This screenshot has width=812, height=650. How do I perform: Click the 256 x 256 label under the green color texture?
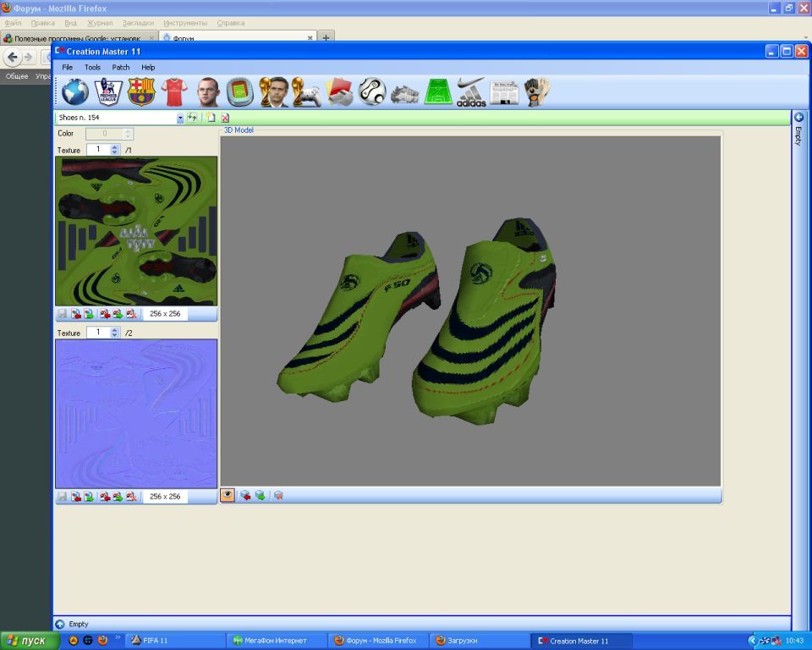tap(165, 314)
